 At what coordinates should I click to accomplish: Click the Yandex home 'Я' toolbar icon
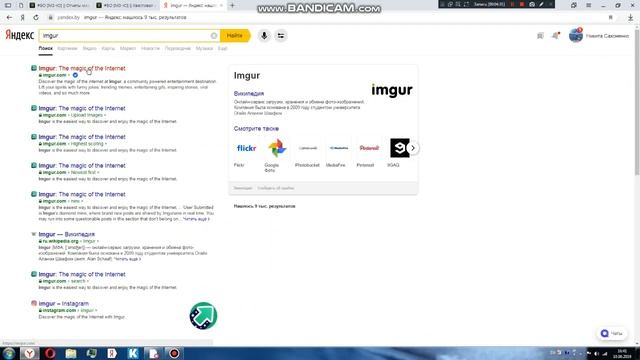coord(23,18)
